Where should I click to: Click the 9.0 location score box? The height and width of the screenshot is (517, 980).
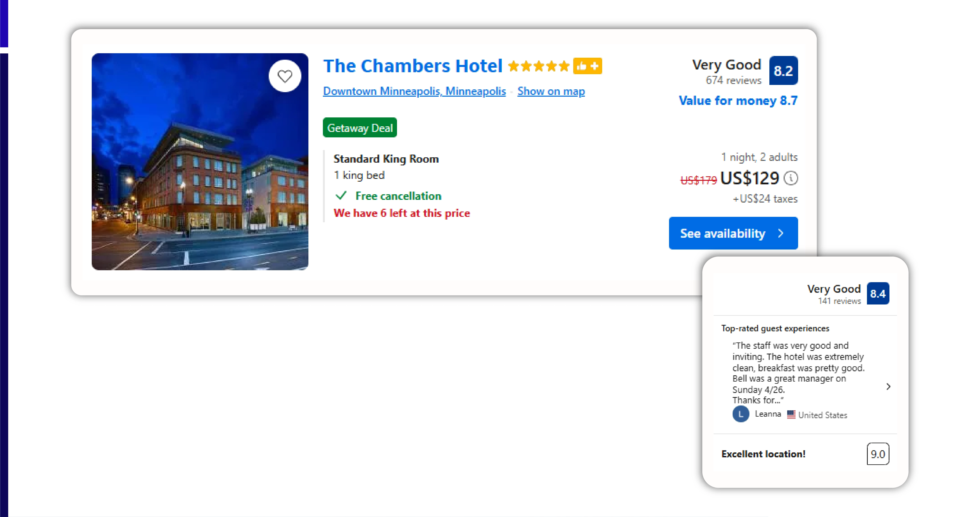878,454
